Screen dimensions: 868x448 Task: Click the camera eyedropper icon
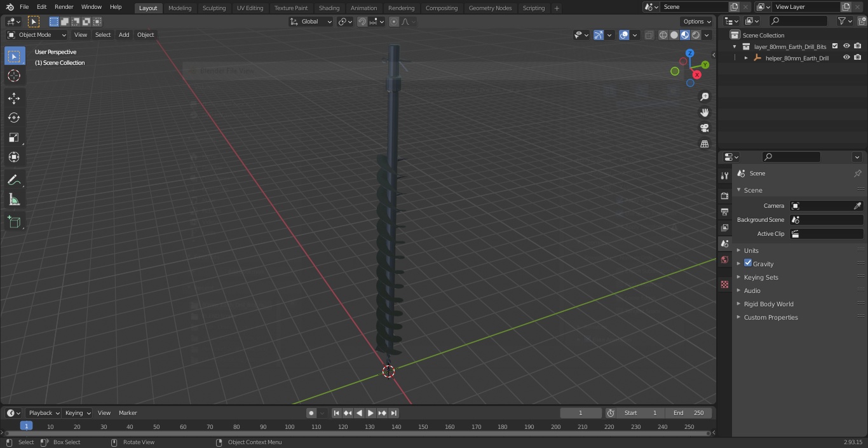[x=857, y=206]
